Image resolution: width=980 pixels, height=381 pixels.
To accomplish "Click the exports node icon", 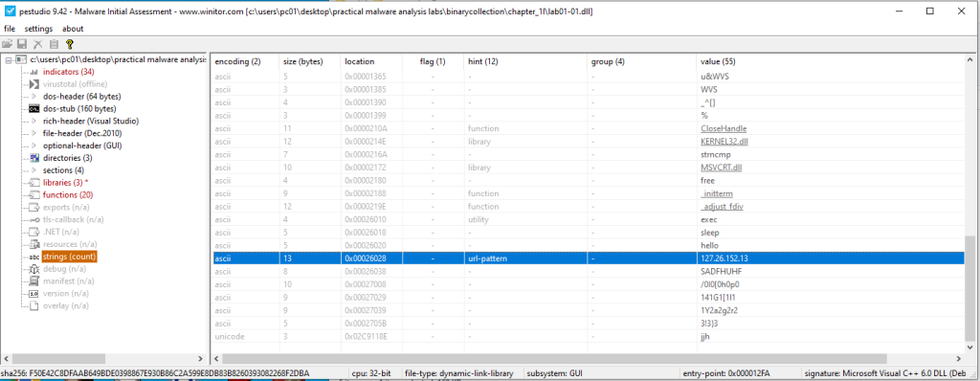I will click(33, 207).
